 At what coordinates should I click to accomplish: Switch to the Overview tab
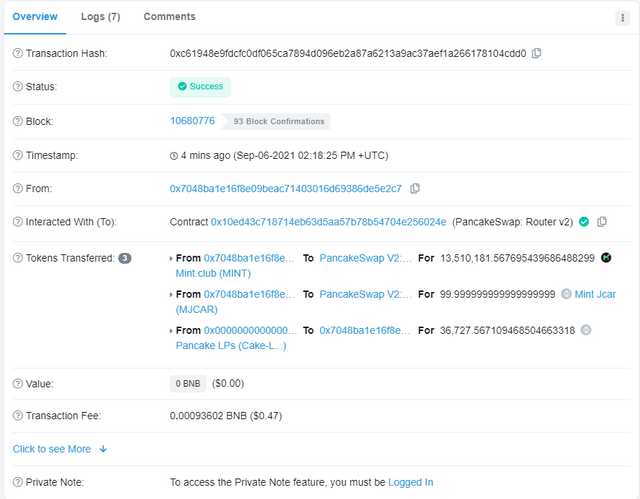coord(35,17)
